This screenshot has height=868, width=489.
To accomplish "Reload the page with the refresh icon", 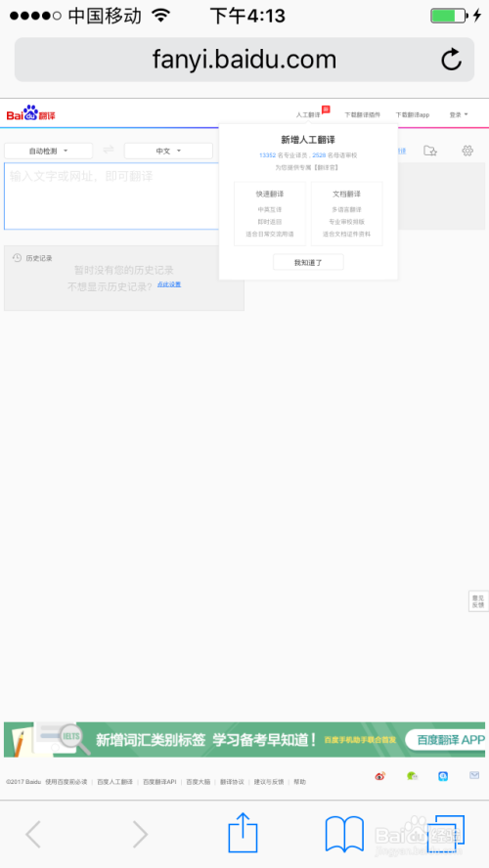I will click(451, 60).
